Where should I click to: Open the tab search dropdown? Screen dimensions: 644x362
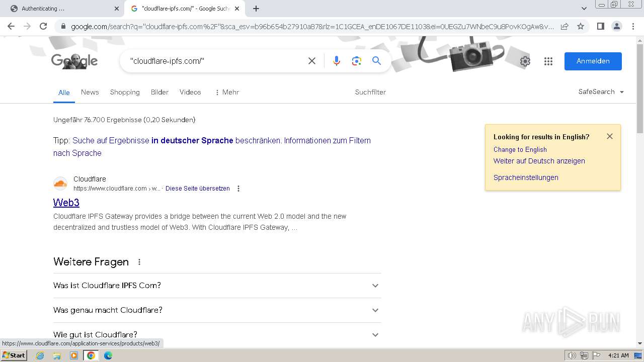pos(584,9)
